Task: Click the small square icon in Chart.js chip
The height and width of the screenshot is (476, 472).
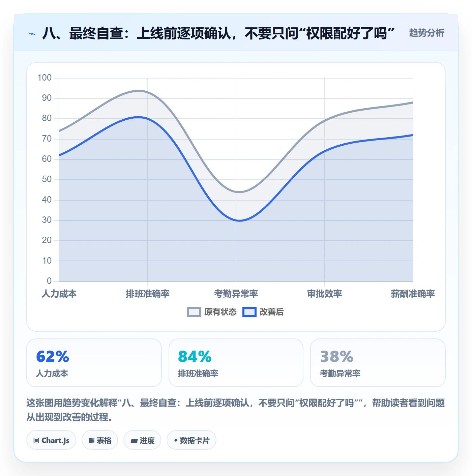Action: 36,440
